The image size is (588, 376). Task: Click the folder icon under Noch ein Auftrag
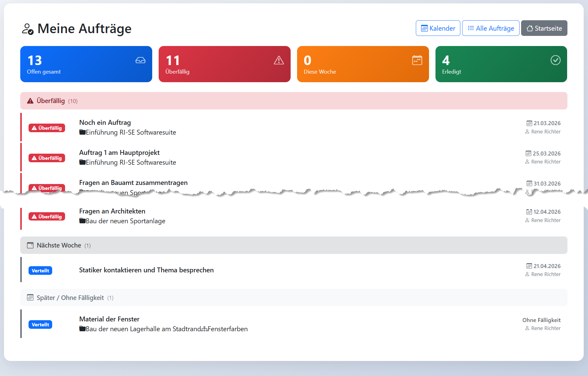tap(82, 132)
